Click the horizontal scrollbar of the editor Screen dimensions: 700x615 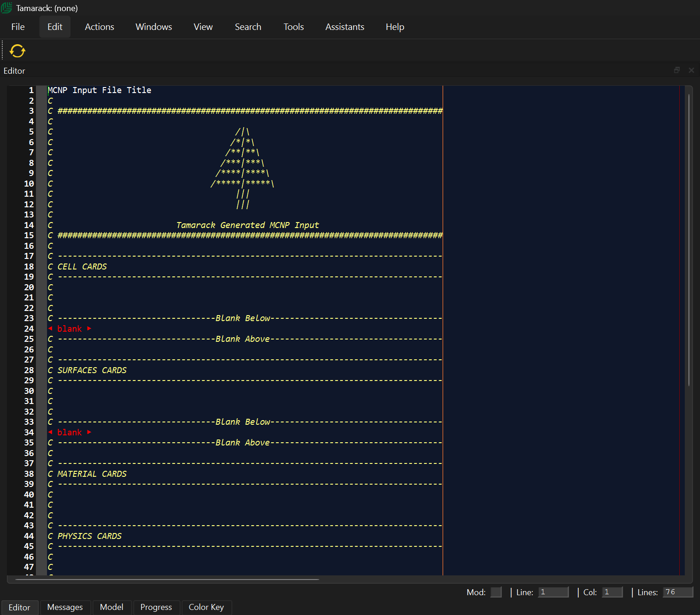(x=167, y=579)
